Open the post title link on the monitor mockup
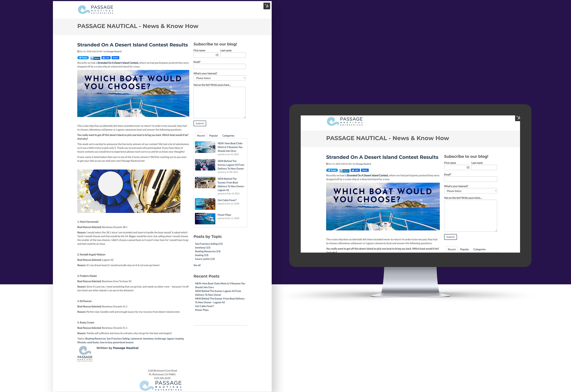 382,157
